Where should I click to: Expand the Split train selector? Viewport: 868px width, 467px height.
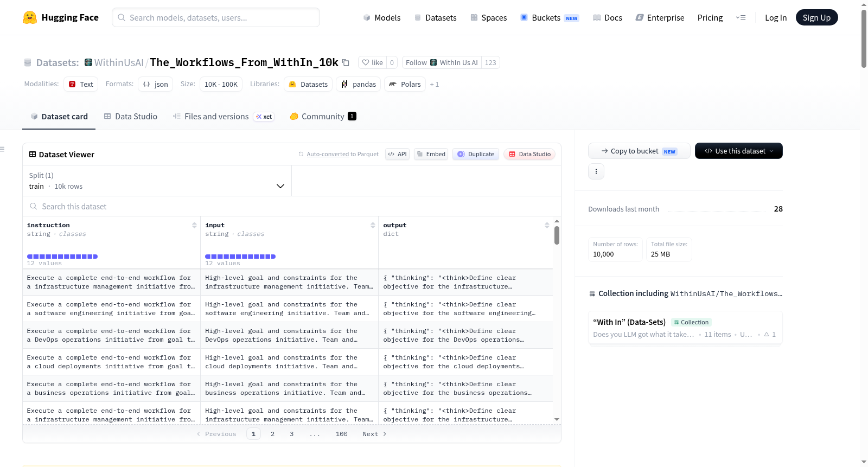point(157,181)
